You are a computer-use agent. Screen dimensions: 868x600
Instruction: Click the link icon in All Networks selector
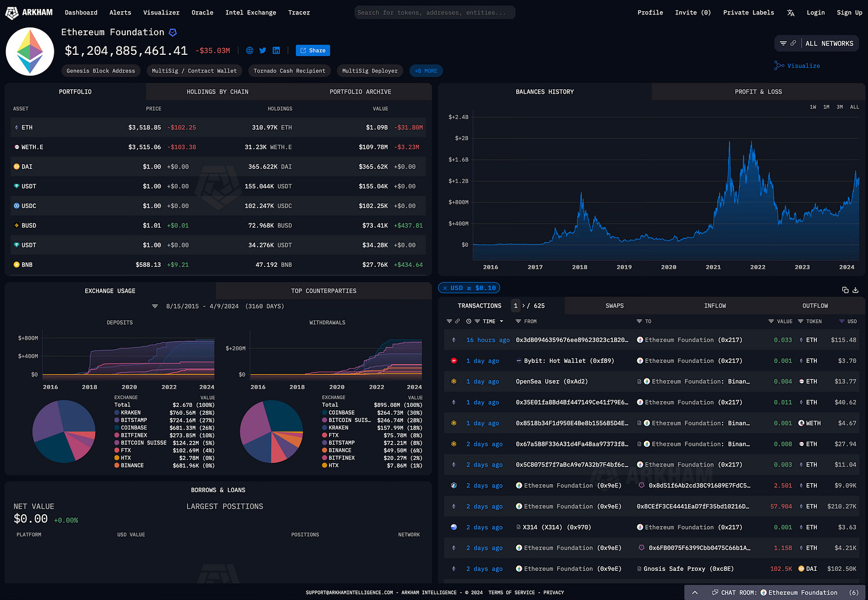pos(793,43)
